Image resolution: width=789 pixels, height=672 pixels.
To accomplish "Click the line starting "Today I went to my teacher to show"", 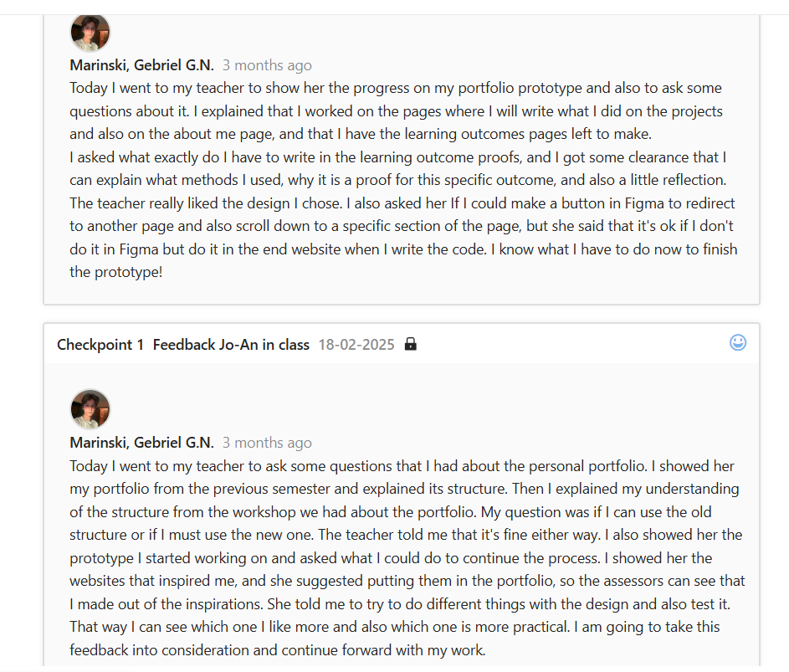I will tap(395, 88).
